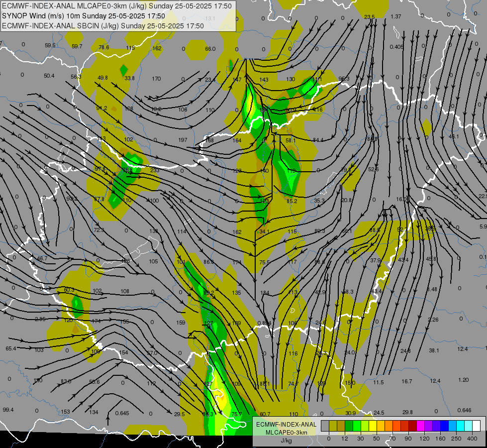Click the map value 78.6
This screenshot has height=448, width=487.
(104, 47)
